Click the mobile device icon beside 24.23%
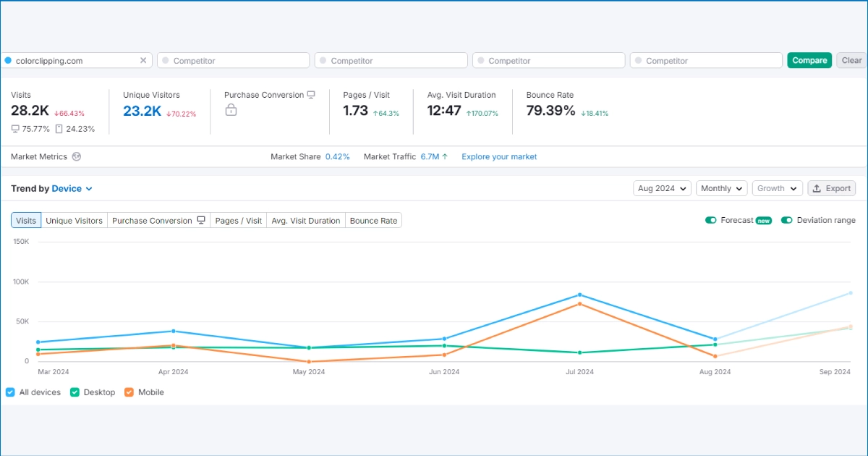 coord(61,129)
